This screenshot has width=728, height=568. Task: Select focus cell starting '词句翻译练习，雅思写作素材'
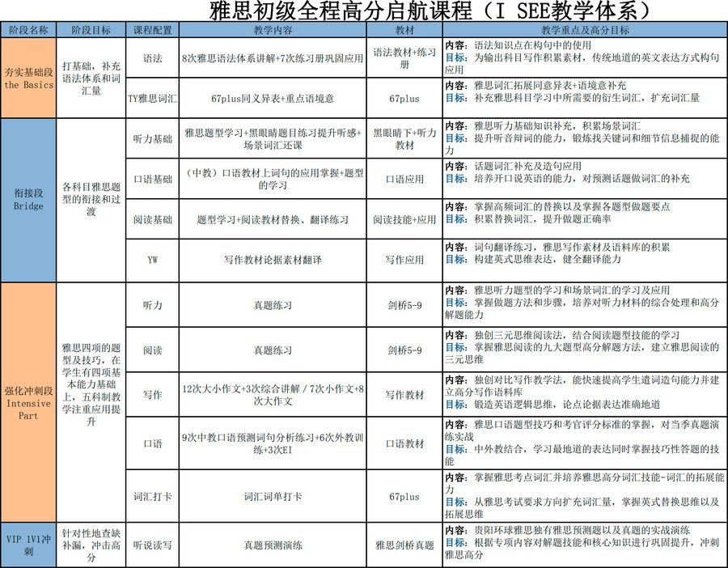(x=585, y=260)
